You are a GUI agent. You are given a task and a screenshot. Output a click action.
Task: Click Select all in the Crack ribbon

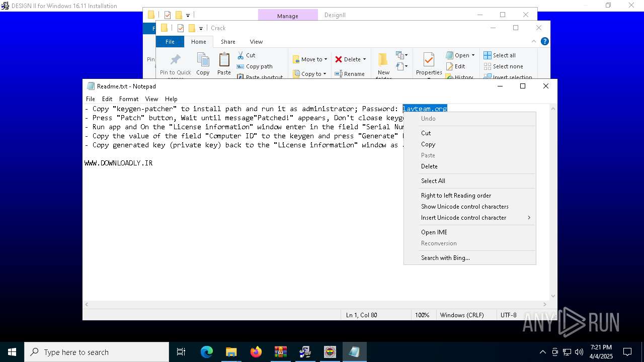500,55
